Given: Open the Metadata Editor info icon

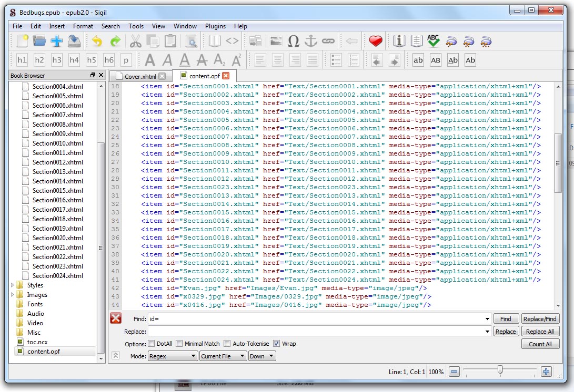Looking at the screenshot, I should 399,41.
